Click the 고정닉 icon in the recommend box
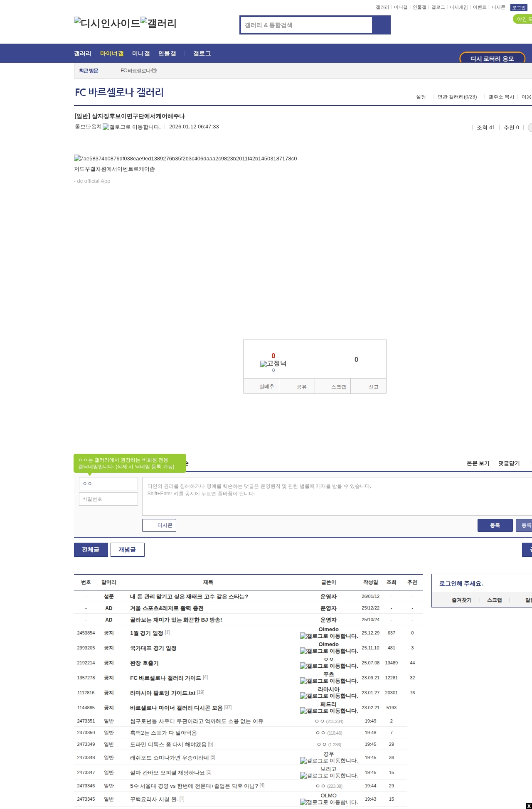532x809 pixels. (x=273, y=364)
